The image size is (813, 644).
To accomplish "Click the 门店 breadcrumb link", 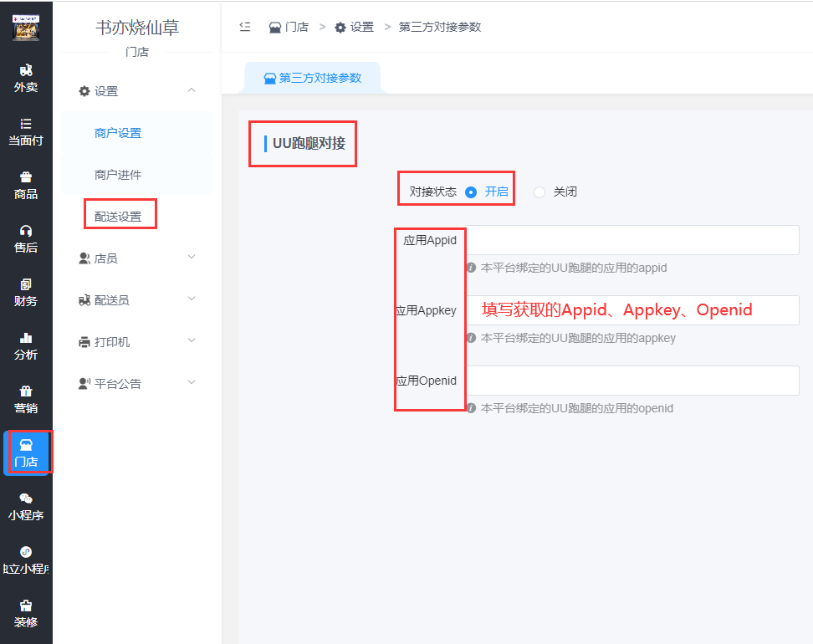I will pyautogui.click(x=289, y=27).
